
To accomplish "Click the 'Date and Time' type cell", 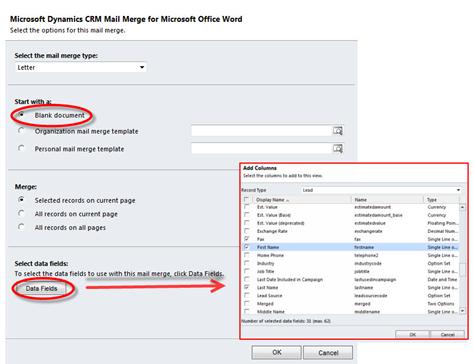I will pos(442,279).
